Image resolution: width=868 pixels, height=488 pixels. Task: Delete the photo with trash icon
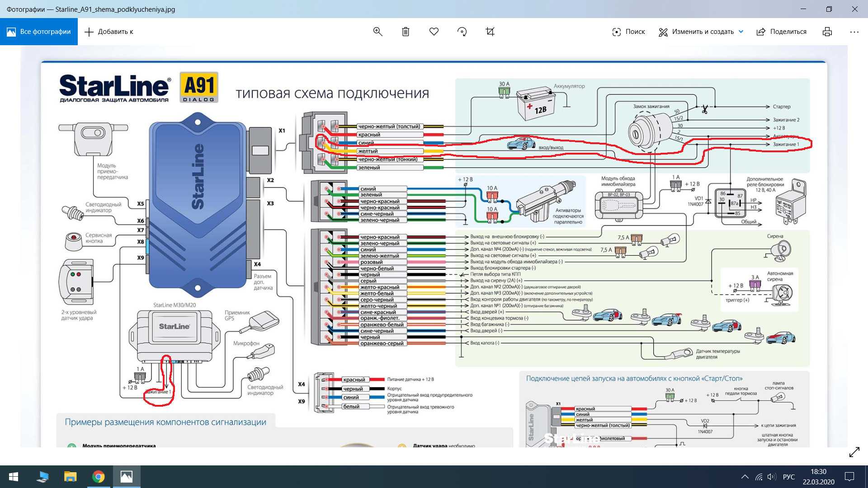click(x=406, y=32)
